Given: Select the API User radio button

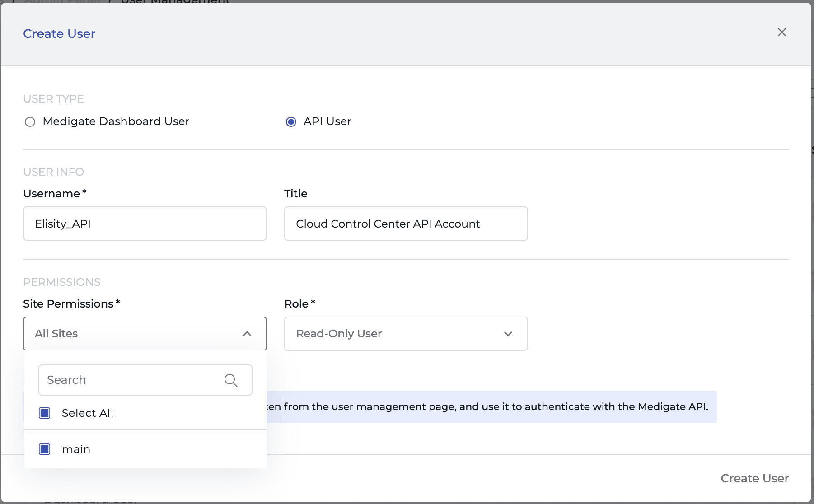Looking at the screenshot, I should pos(291,122).
